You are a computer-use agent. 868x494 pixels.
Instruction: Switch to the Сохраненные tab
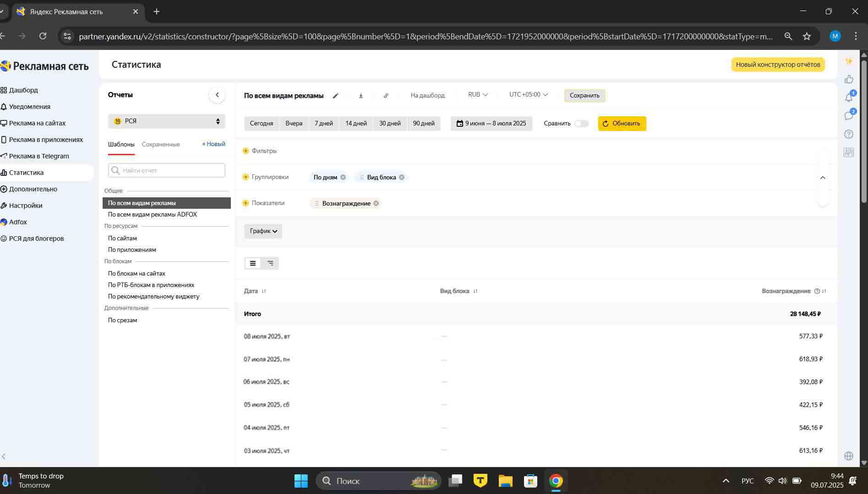[161, 144]
